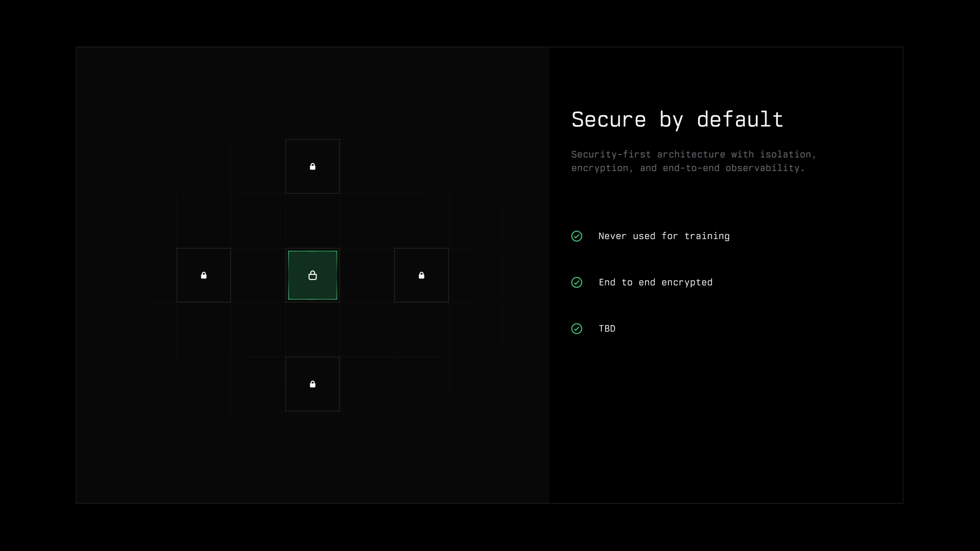Click the 'Secure by default' heading
This screenshot has width=980, height=551.
(677, 120)
